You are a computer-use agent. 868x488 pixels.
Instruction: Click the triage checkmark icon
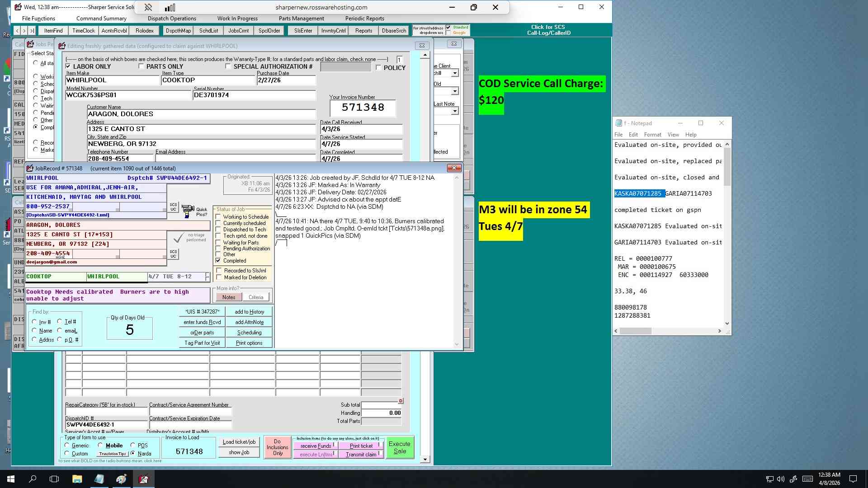tap(179, 237)
